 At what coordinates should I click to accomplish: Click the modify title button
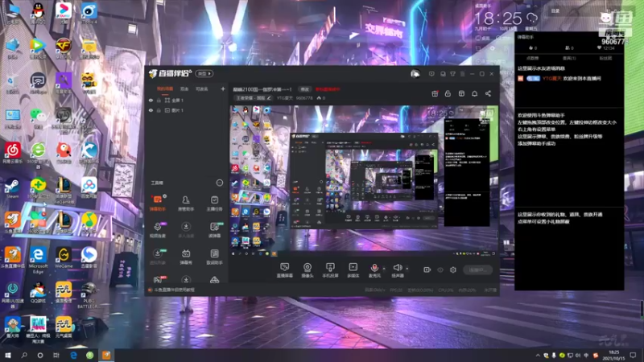[x=304, y=89]
